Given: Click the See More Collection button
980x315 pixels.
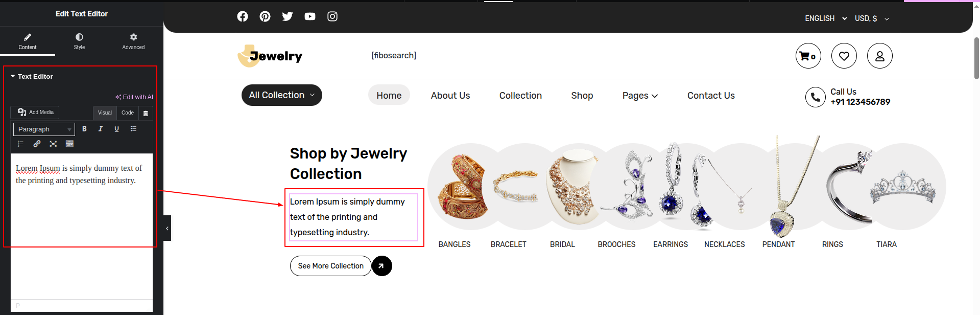Looking at the screenshot, I should [x=330, y=266].
